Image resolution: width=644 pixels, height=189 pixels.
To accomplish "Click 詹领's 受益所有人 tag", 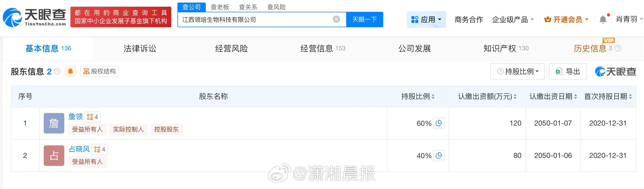I will tap(87, 129).
